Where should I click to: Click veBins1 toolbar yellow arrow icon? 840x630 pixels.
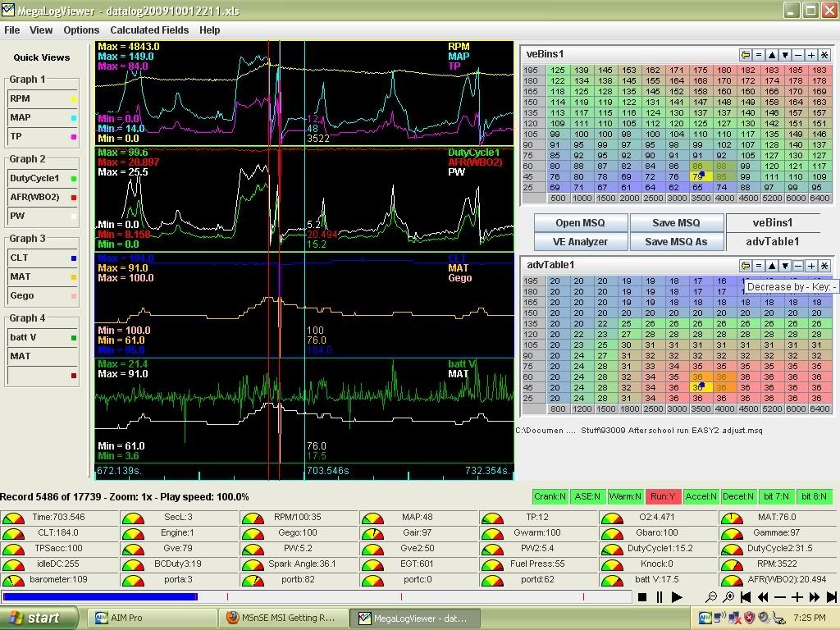point(746,55)
